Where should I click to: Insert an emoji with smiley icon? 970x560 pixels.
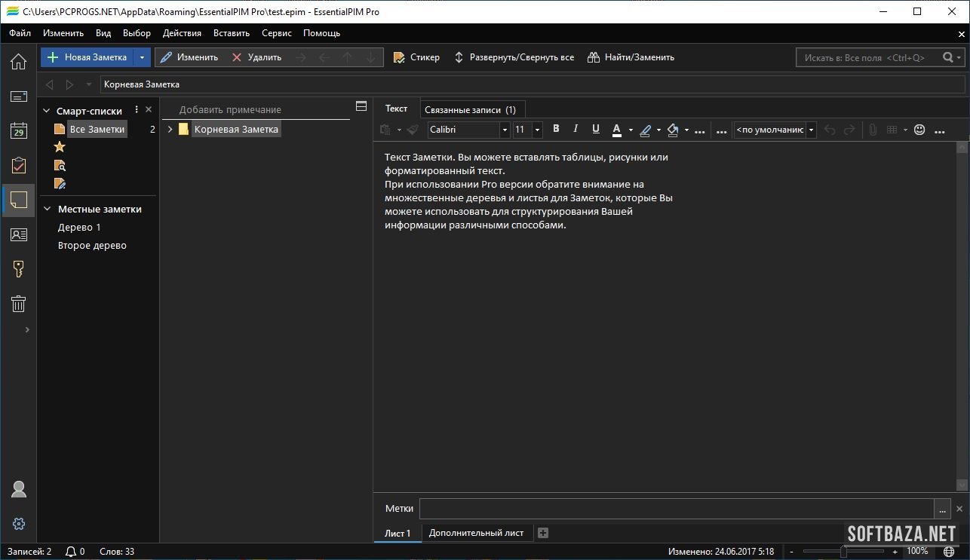[x=919, y=130]
